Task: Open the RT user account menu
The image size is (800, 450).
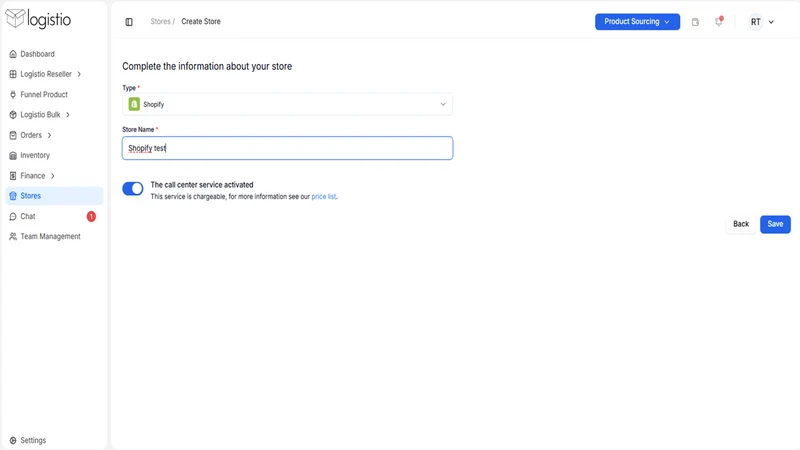Action: 762,22
